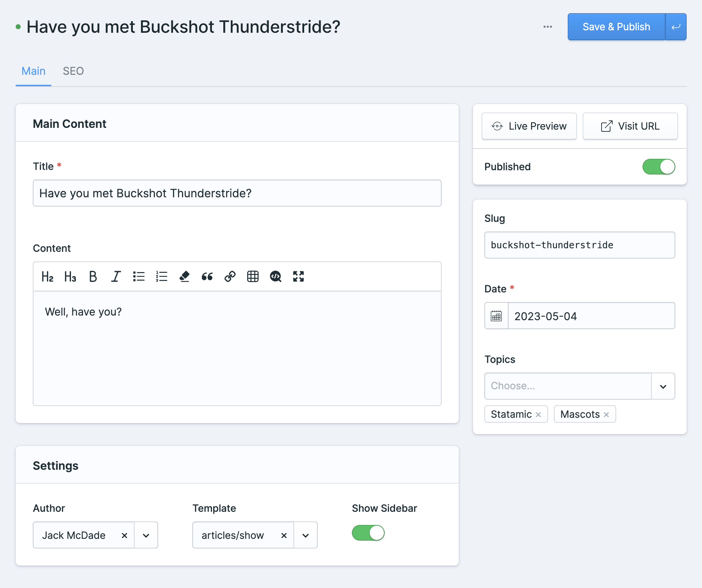Focus the Title input field
The width and height of the screenshot is (702, 588).
click(x=237, y=193)
